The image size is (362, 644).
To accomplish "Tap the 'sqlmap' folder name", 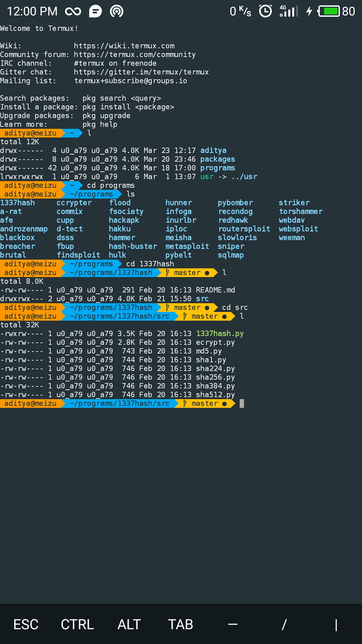I will tap(231, 255).
